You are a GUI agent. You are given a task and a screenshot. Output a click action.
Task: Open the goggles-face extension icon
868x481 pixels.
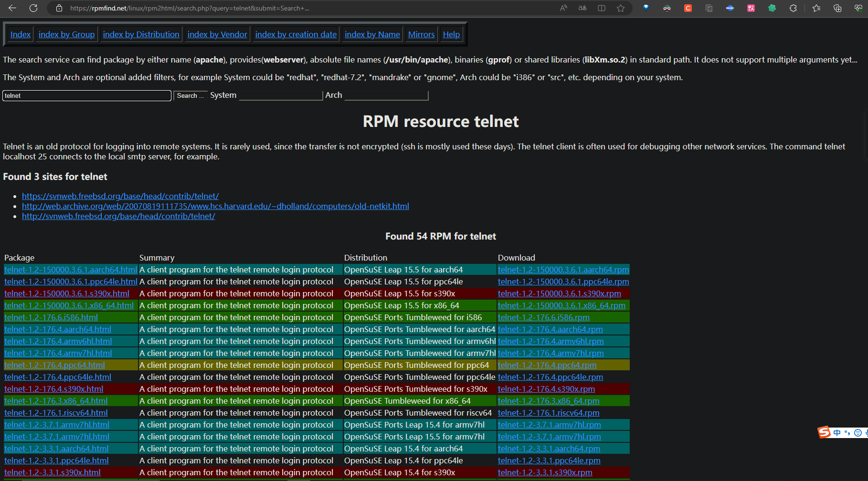click(667, 8)
